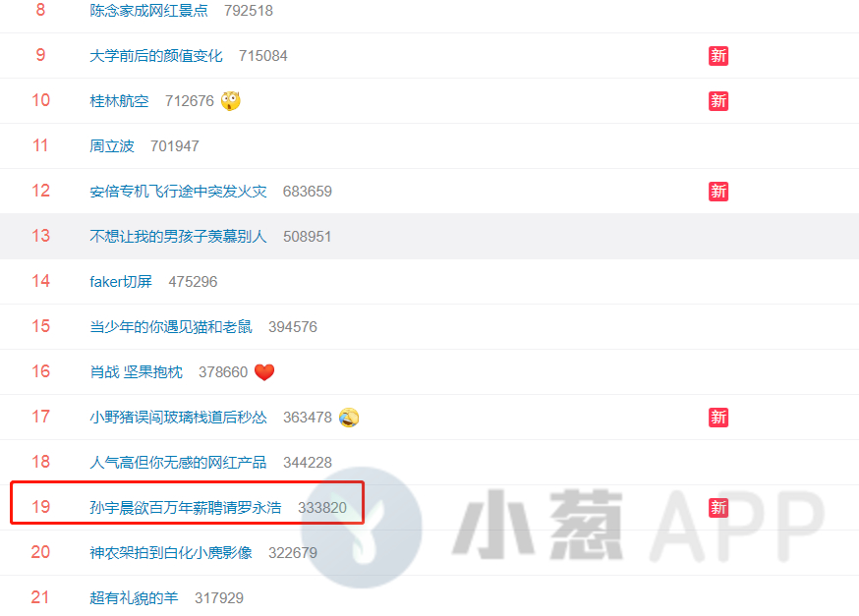The width and height of the screenshot is (859, 616).
Task: Open the faker切屏 topic
Action: click(x=121, y=282)
